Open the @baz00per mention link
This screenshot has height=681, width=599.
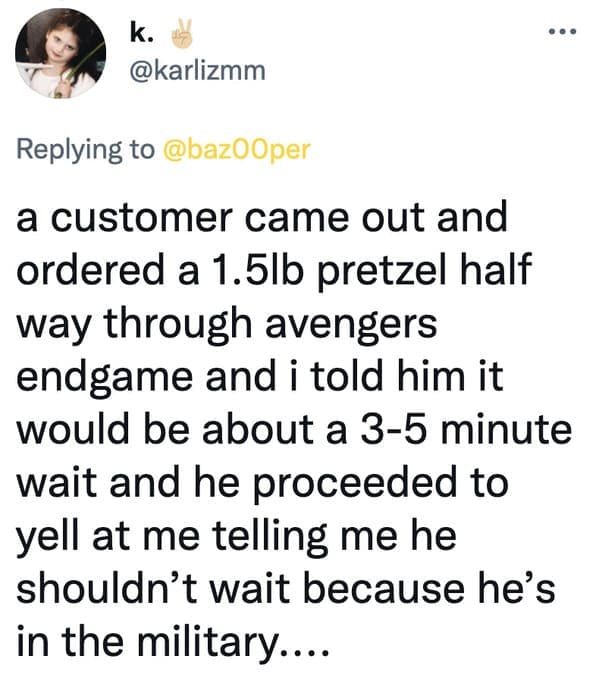coord(237,149)
